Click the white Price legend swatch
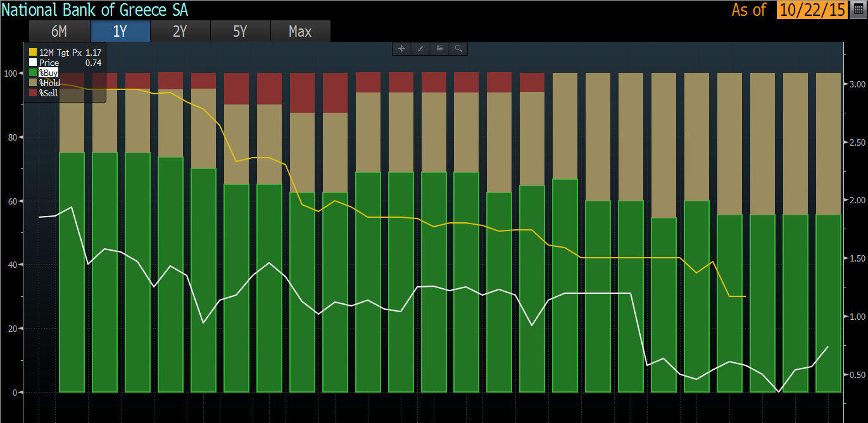The image size is (868, 423). 33,63
